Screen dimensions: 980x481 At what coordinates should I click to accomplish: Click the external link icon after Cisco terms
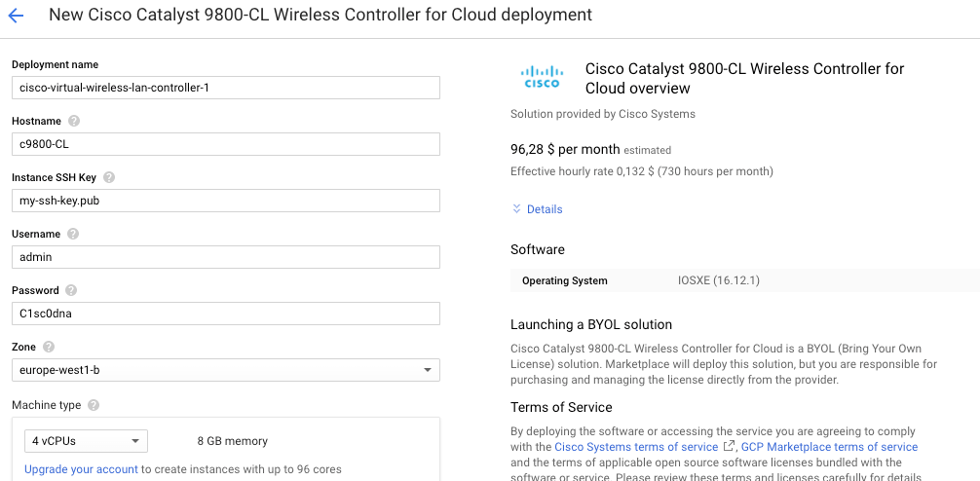click(x=730, y=447)
